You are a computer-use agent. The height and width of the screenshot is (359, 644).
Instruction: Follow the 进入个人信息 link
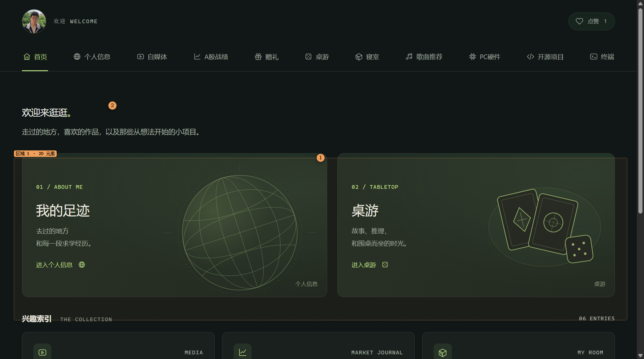(x=60, y=265)
